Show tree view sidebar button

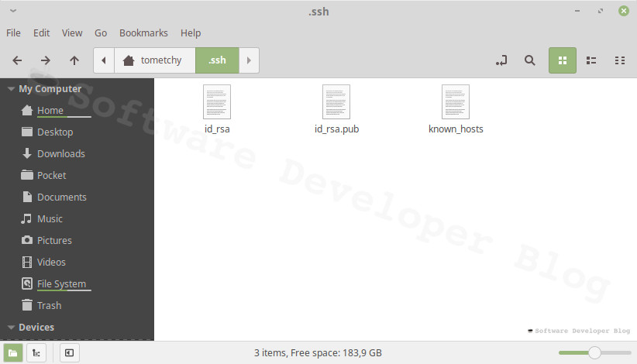coord(36,352)
